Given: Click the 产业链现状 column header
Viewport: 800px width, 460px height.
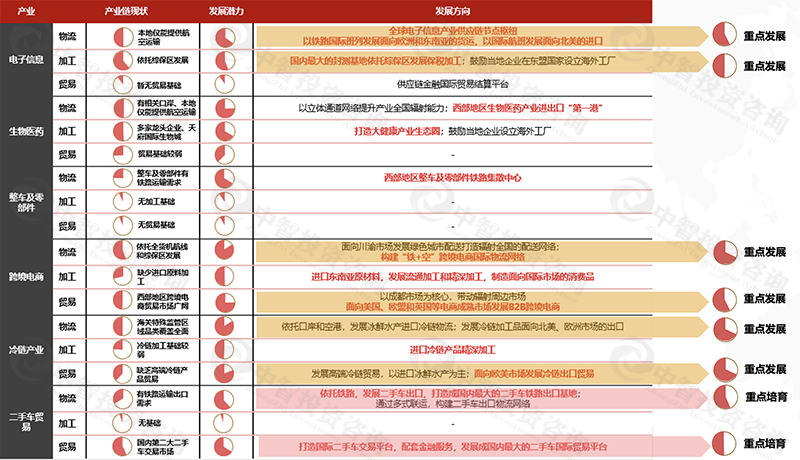Looking at the screenshot, I should [x=127, y=11].
